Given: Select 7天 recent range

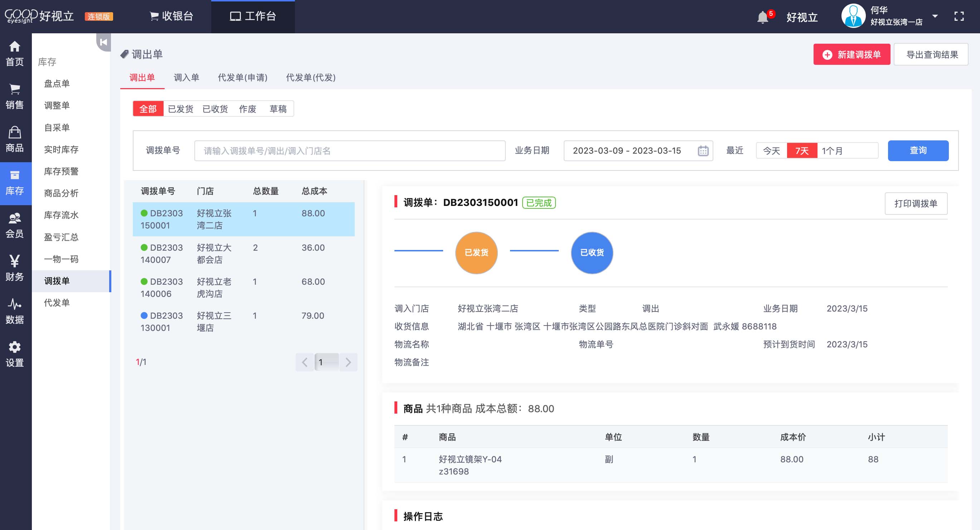Looking at the screenshot, I should point(802,151).
